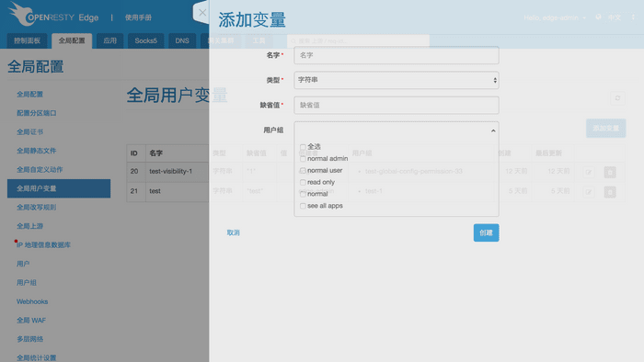Edit the variable row with ID 21
644x362 pixels.
point(589,192)
